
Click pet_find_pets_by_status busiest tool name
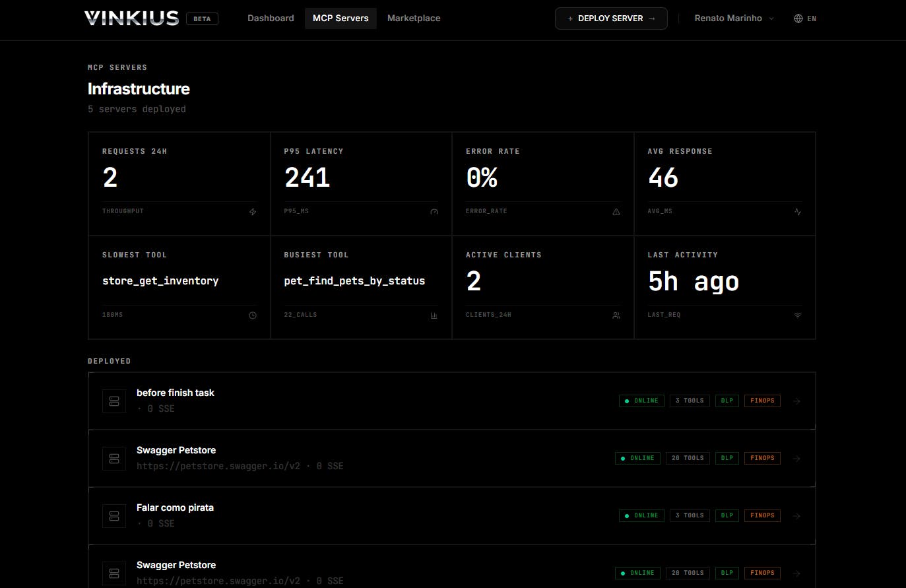[x=354, y=281]
